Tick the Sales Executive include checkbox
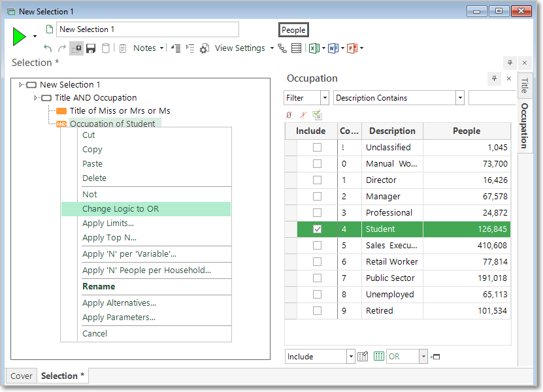 (x=317, y=245)
